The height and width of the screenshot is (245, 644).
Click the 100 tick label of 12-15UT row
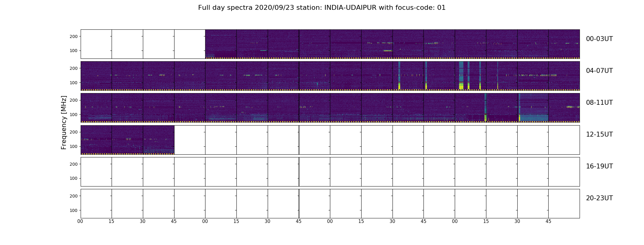(x=74, y=146)
